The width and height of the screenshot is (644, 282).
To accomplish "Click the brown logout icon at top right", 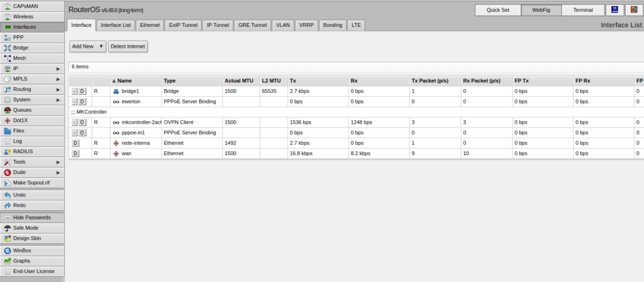I will pos(634,10).
